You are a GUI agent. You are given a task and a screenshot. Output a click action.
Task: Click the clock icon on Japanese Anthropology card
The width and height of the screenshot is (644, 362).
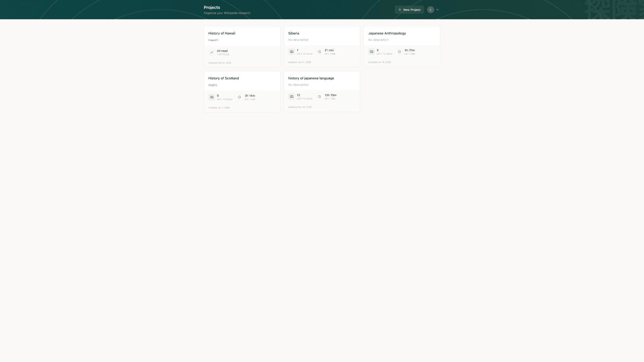(x=399, y=52)
